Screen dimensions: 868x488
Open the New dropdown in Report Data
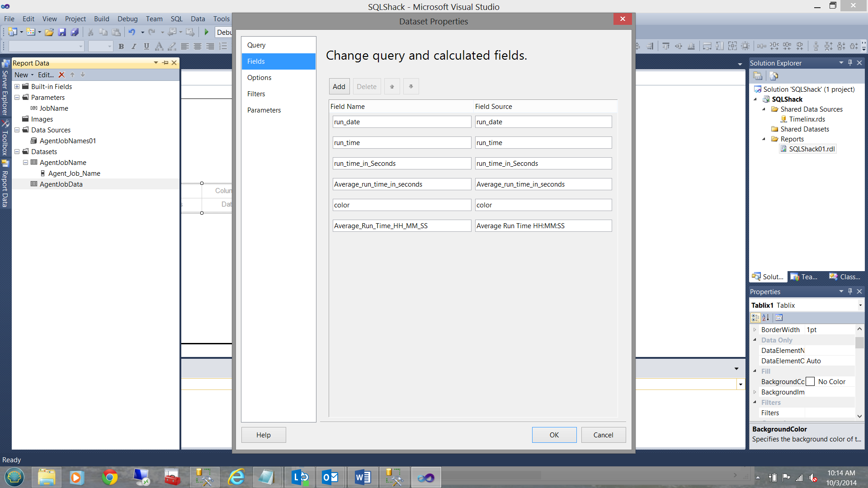pyautogui.click(x=24, y=75)
